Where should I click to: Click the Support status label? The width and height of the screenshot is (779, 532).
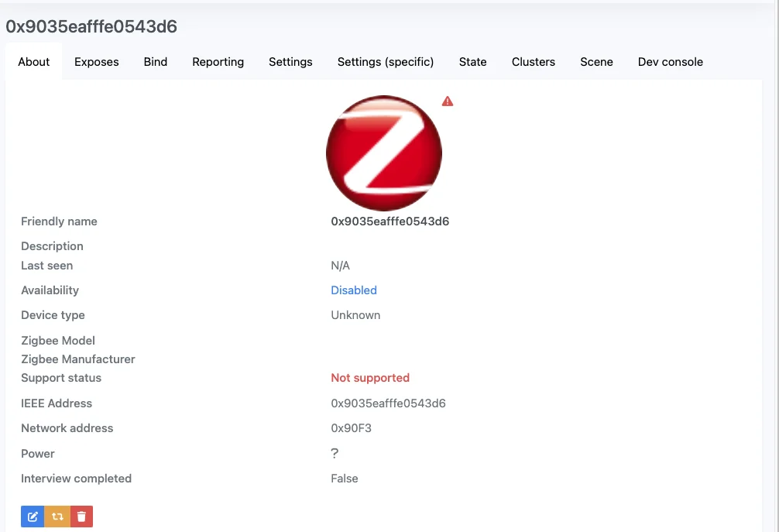(x=61, y=378)
